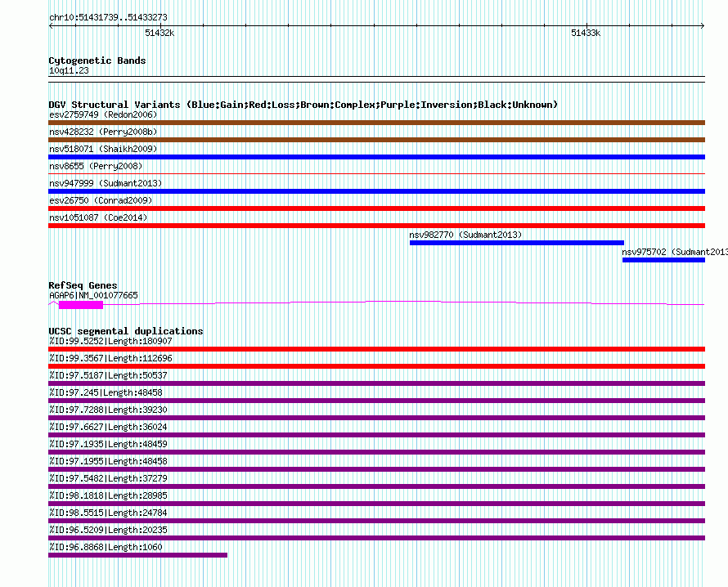Click the esv26750 (Conrad2009) label
Screen dimensions: 728x587
click(101, 200)
